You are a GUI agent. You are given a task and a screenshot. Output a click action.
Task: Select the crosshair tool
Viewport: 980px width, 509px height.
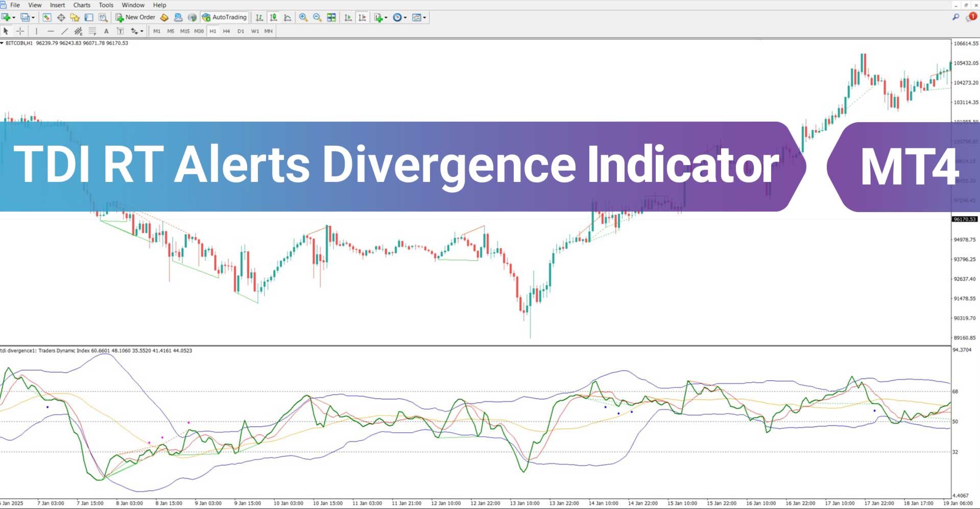coord(20,31)
